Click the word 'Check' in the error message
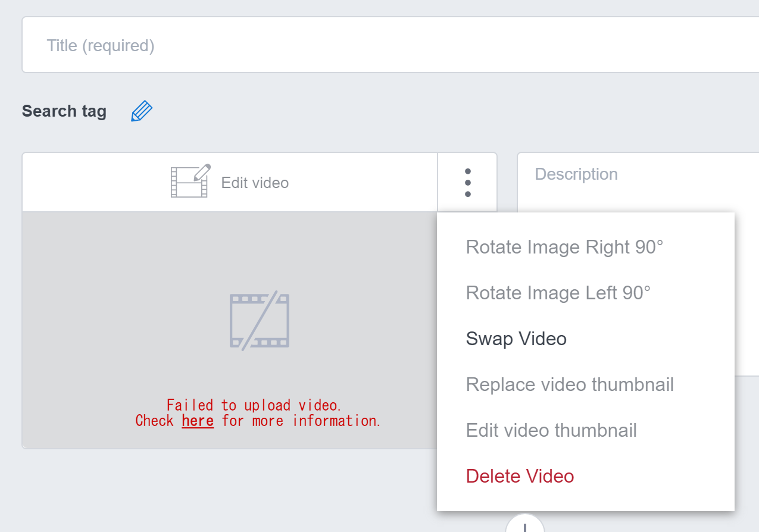Viewport: 759px width, 532px height. [x=155, y=421]
